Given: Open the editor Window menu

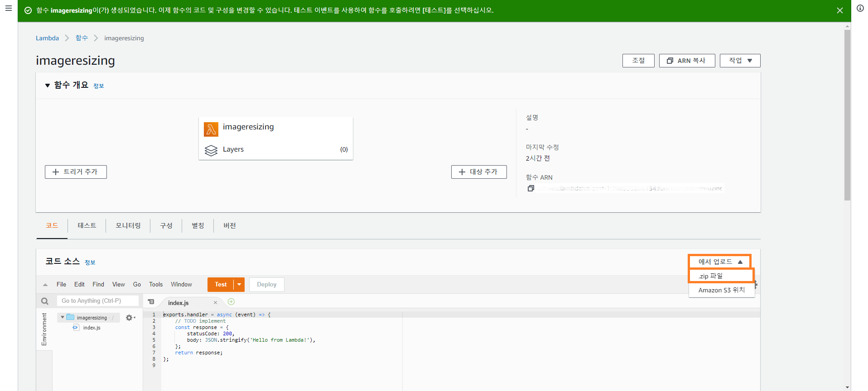Looking at the screenshot, I should pyautogui.click(x=181, y=285).
